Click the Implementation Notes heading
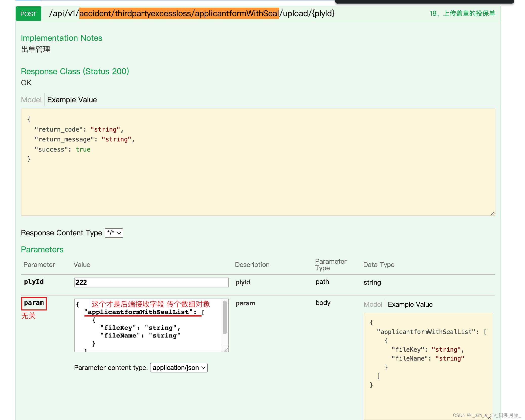Viewport: 525px width, 420px height. click(x=61, y=38)
